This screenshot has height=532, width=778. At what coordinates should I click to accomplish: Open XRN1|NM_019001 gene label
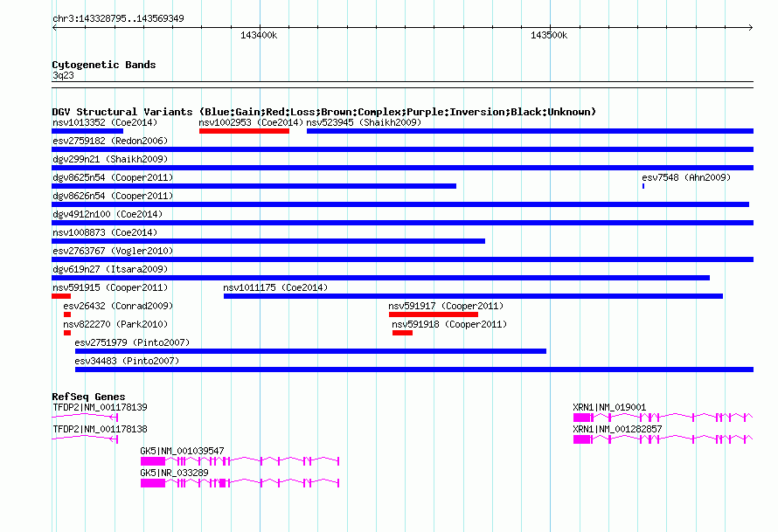pyautogui.click(x=609, y=407)
